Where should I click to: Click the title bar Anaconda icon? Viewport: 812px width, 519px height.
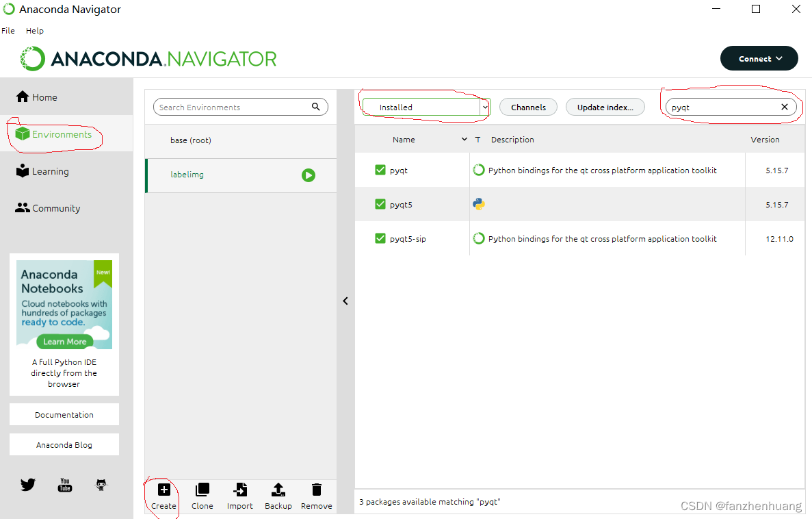(x=9, y=9)
